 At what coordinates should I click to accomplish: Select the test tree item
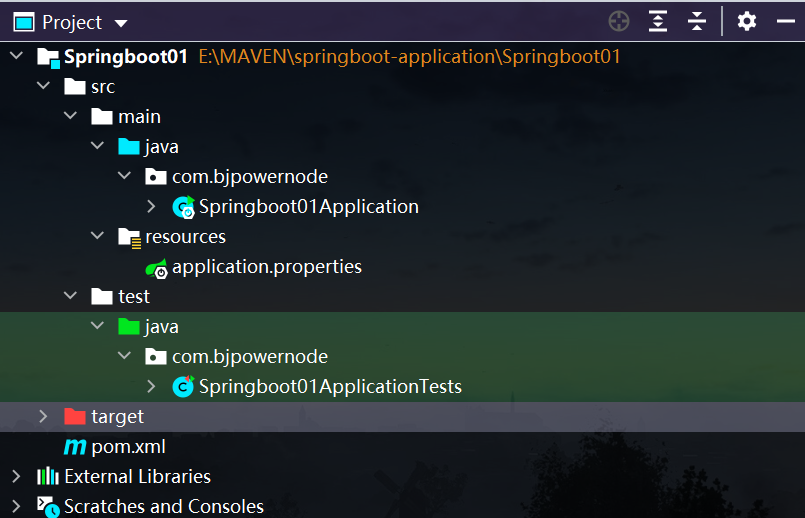point(134,297)
